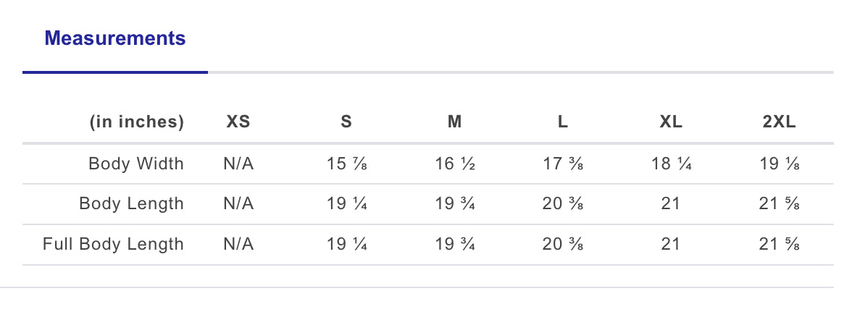The height and width of the screenshot is (325, 868).
Task: Click the 2XL size column header
Action: coord(779,122)
